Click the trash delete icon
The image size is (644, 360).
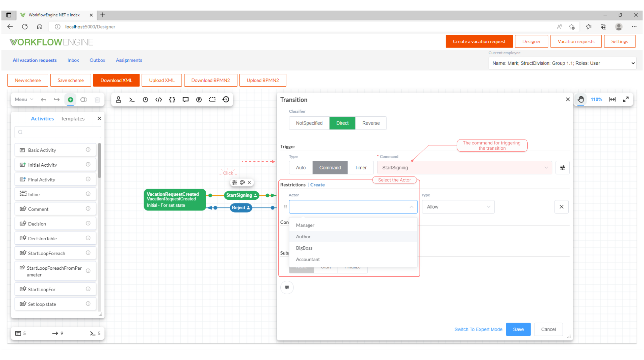(97, 100)
